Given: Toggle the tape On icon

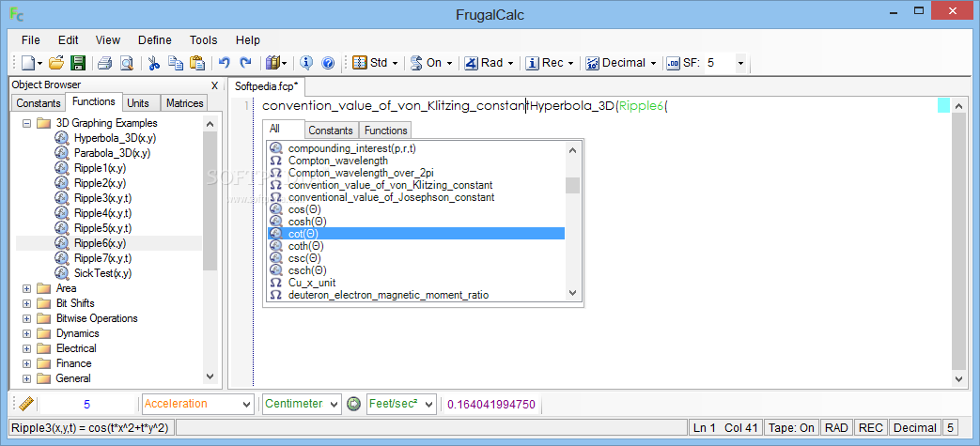Looking at the screenshot, I should 416,63.
